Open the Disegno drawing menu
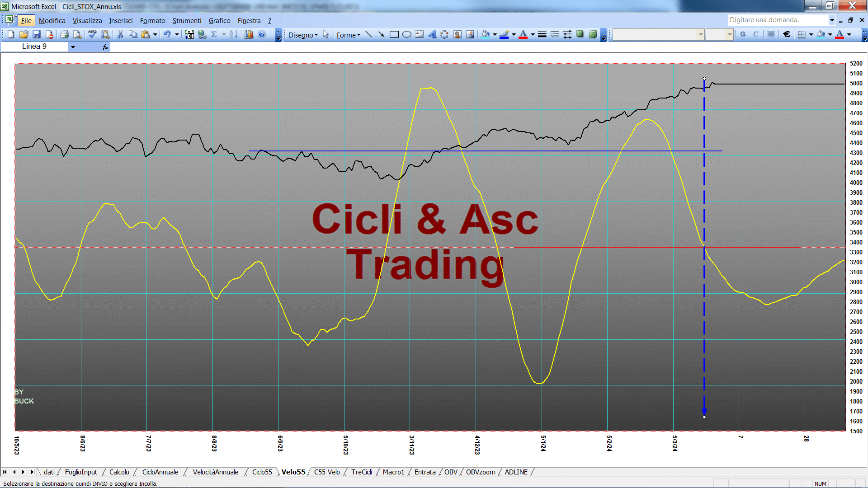868x488 pixels. tap(303, 35)
